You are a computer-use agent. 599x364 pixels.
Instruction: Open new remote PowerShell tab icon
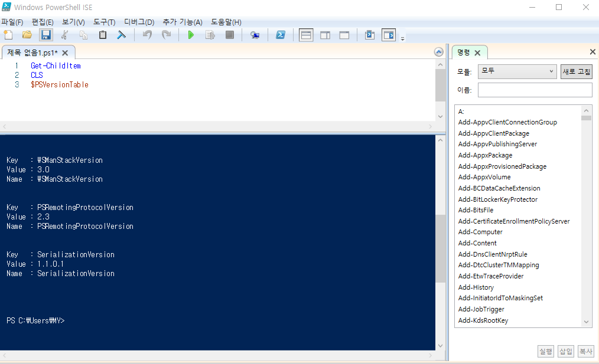[x=255, y=35]
